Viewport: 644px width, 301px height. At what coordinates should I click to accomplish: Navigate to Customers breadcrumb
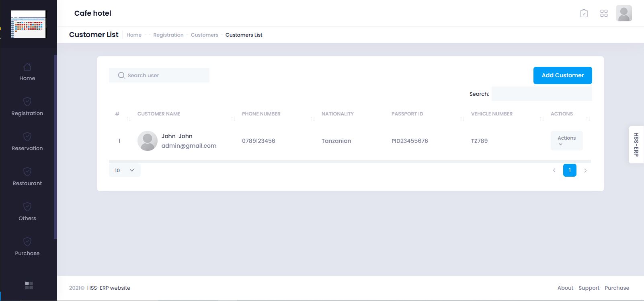coord(204,35)
